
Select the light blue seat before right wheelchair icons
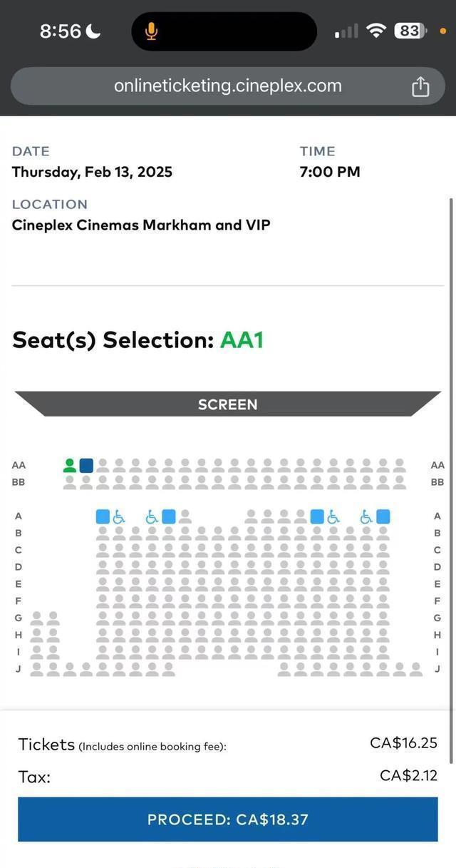pos(317,516)
